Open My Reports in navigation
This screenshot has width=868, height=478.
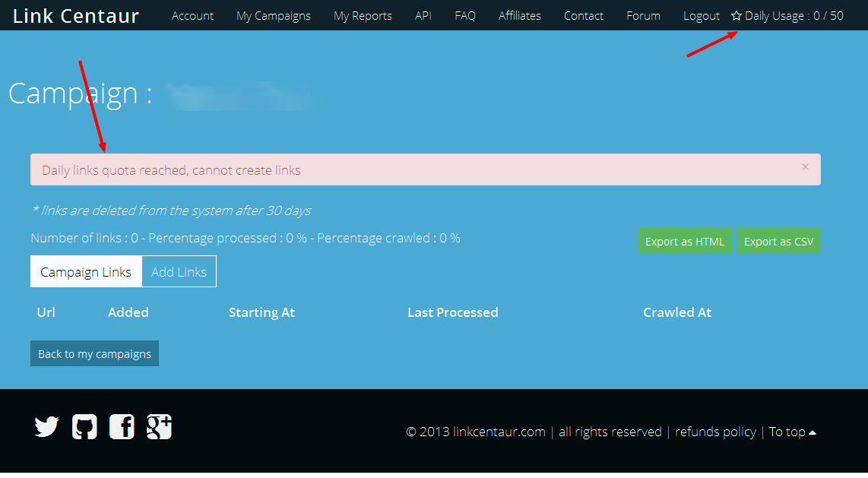tap(363, 16)
